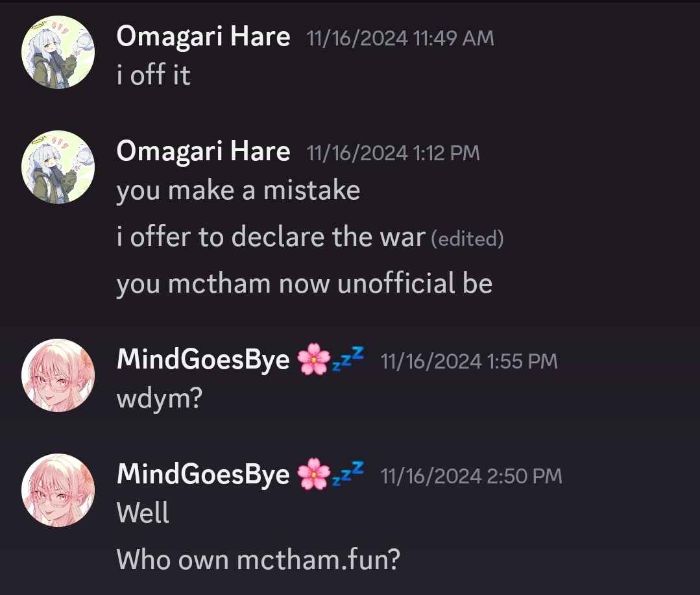Viewport: 700px width, 595px height.
Task: Click the "Who own mctham.fun?" message
Action: coord(258,559)
